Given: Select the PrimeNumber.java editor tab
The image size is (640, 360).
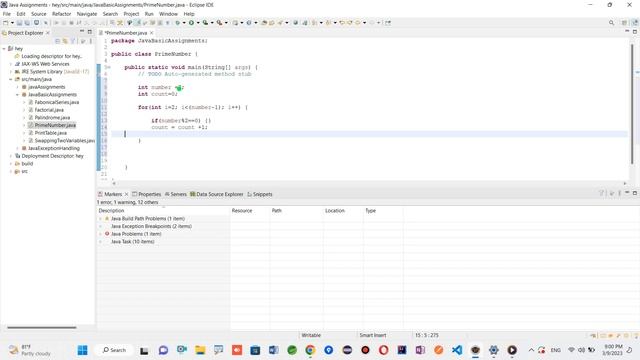Looking at the screenshot, I should 125,33.
